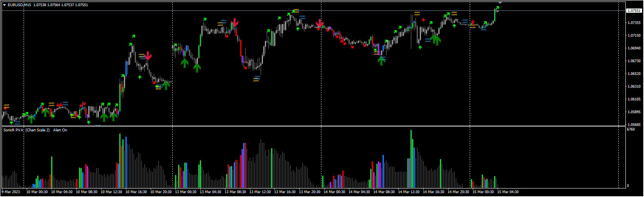Select the chart shift triangle marker at top

(500, 3)
